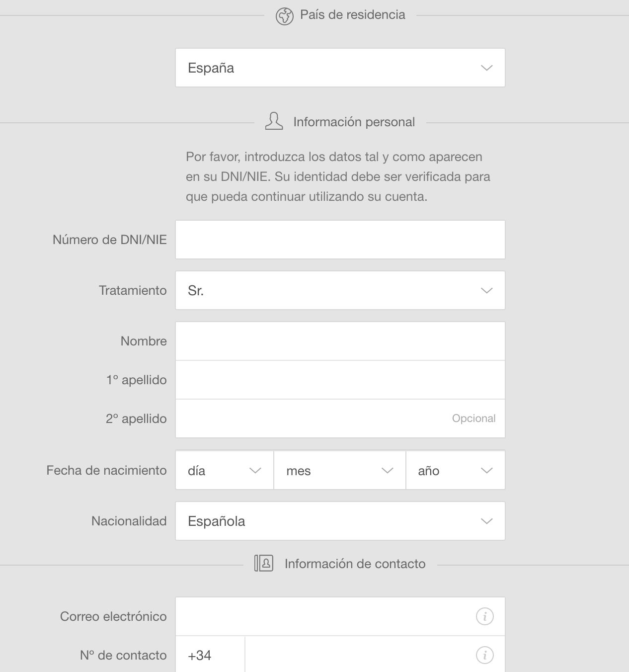This screenshot has width=629, height=672.
Task: Click the 1º apellido input field
Action: click(340, 380)
